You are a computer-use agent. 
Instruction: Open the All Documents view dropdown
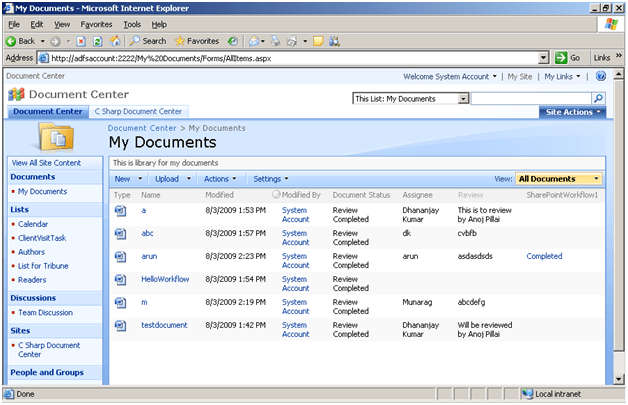(559, 178)
